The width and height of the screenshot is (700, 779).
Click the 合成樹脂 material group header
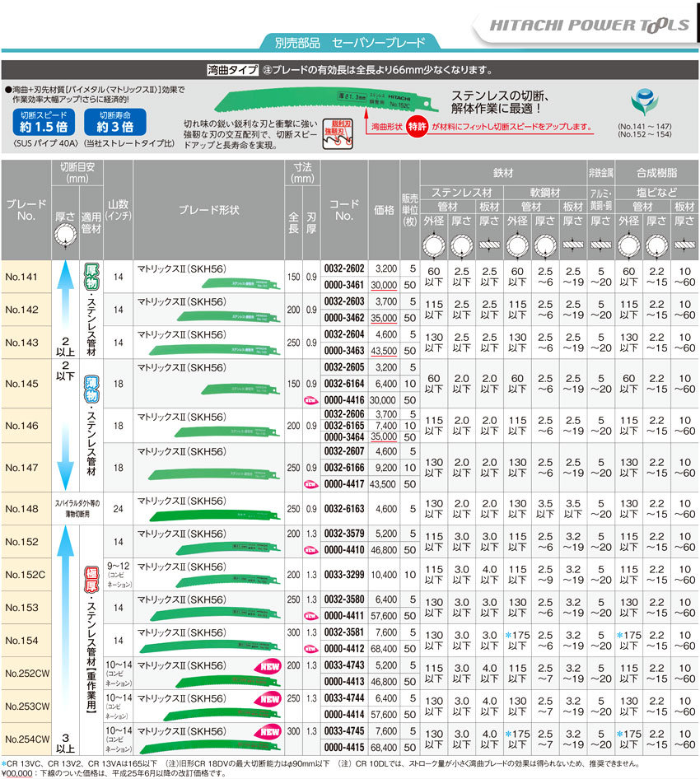657,173
